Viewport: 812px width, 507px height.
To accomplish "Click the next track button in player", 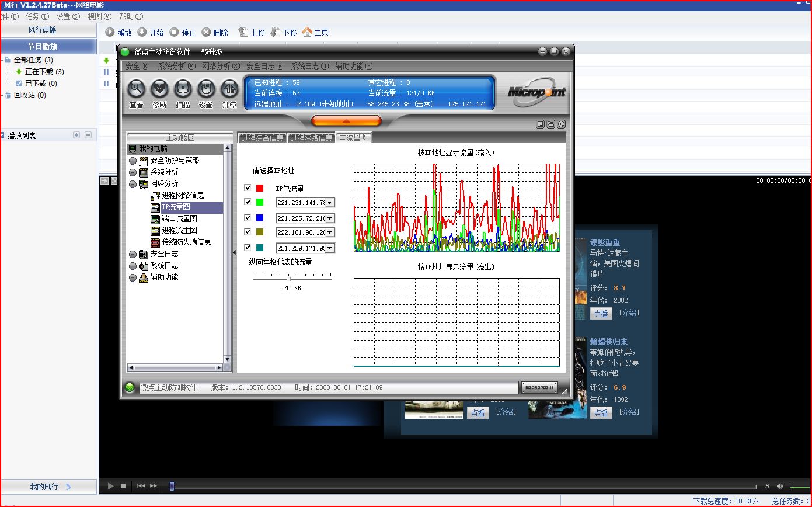I will (x=154, y=486).
